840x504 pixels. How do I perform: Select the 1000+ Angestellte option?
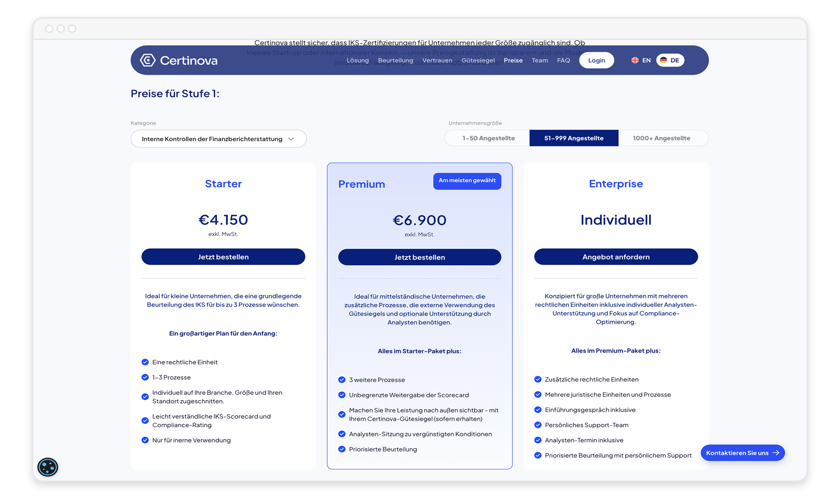pos(661,138)
